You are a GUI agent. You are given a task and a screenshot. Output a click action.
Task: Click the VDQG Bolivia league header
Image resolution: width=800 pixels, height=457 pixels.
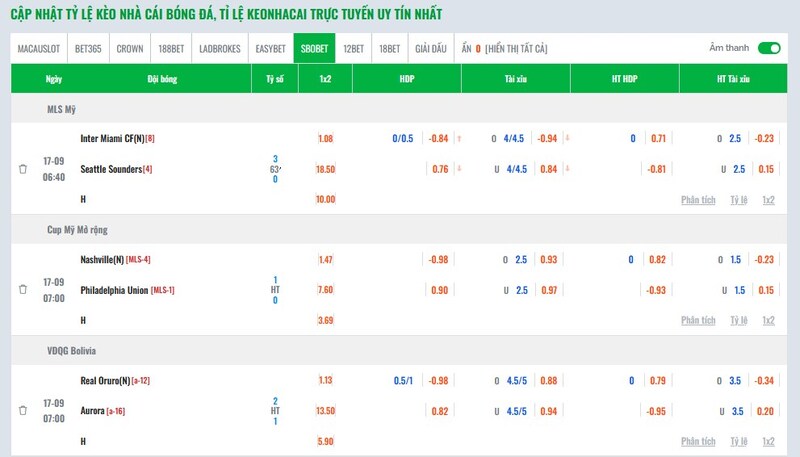pyautogui.click(x=399, y=350)
